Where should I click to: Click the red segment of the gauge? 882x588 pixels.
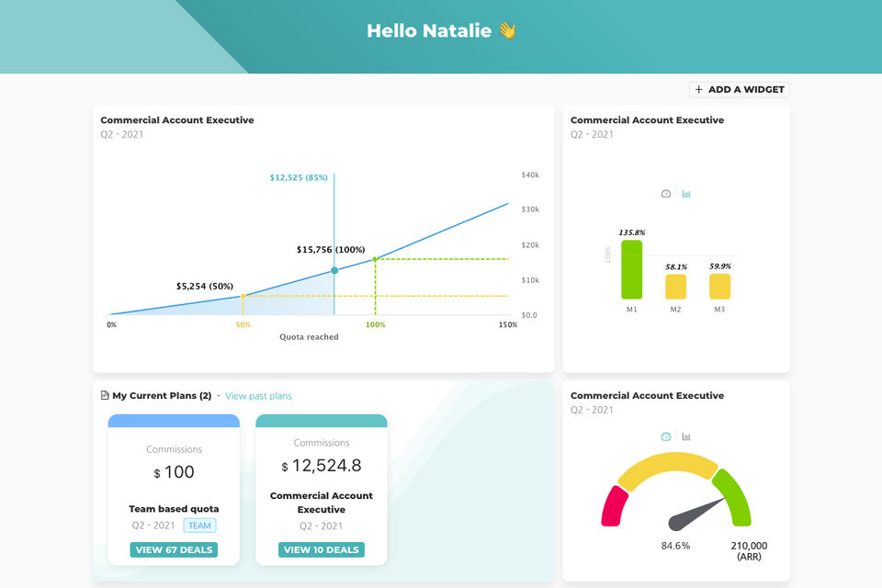coord(615,506)
